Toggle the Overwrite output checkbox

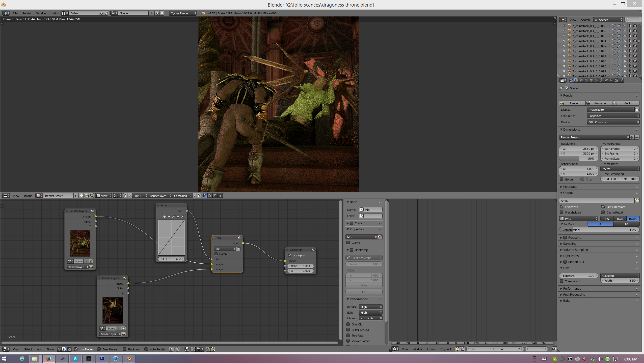[562, 207]
